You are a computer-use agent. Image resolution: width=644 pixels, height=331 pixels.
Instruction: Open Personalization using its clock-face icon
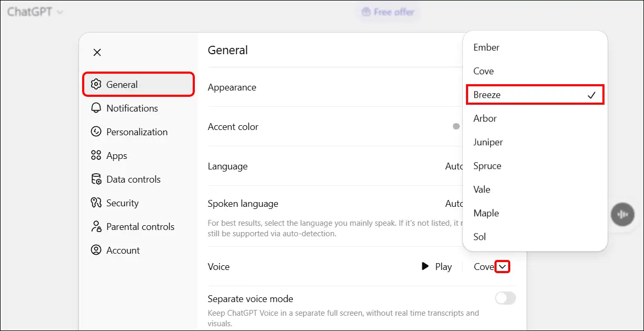click(x=96, y=132)
